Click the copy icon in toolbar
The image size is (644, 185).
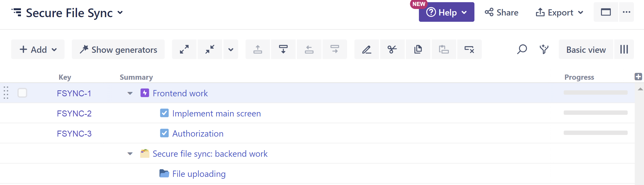click(x=418, y=50)
